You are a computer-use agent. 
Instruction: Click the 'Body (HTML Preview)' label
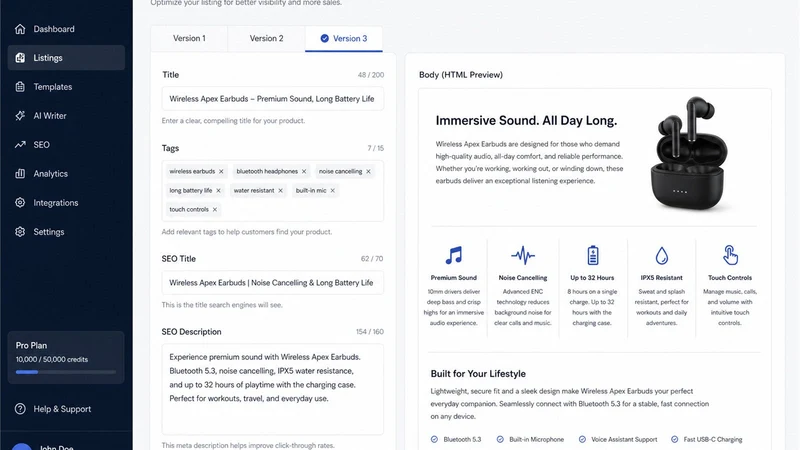(461, 74)
